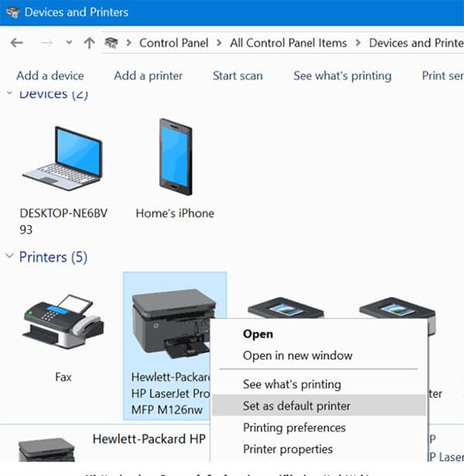Click the Home's iPhone label

pos(175,214)
